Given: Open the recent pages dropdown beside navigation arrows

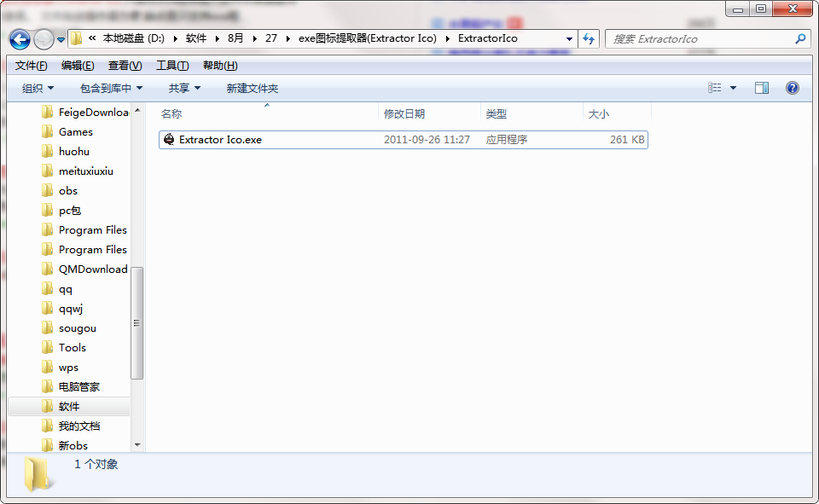Looking at the screenshot, I should point(61,40).
